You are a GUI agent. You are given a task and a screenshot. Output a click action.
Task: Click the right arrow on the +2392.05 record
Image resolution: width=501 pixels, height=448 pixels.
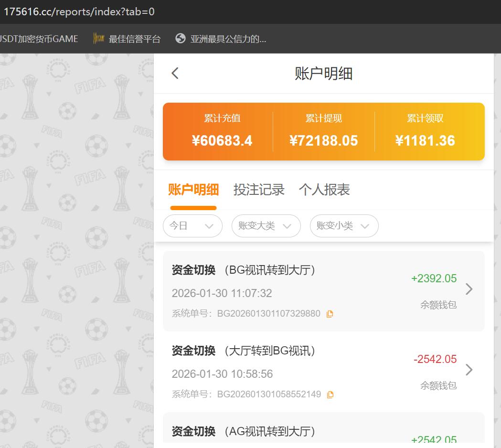(x=469, y=289)
